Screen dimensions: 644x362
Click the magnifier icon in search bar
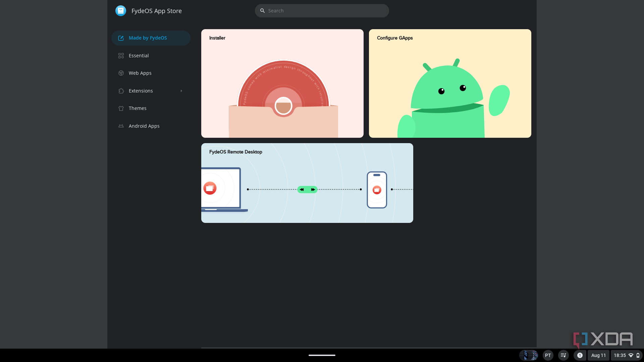(x=263, y=11)
